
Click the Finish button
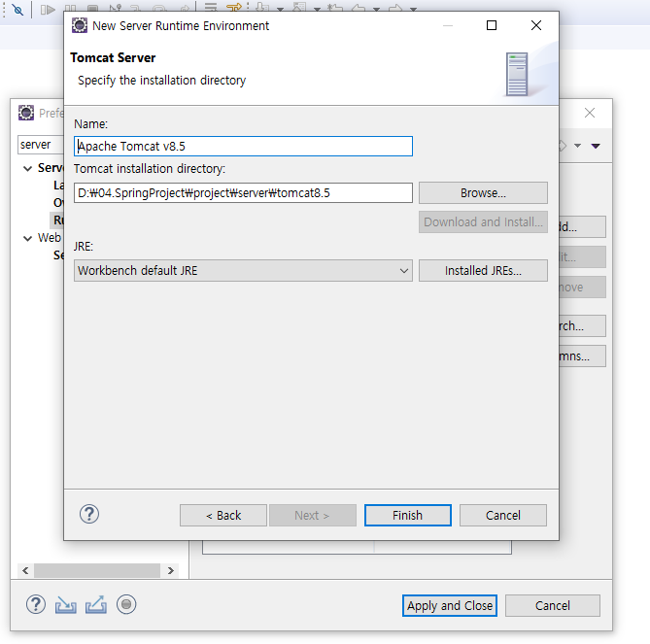pos(407,515)
